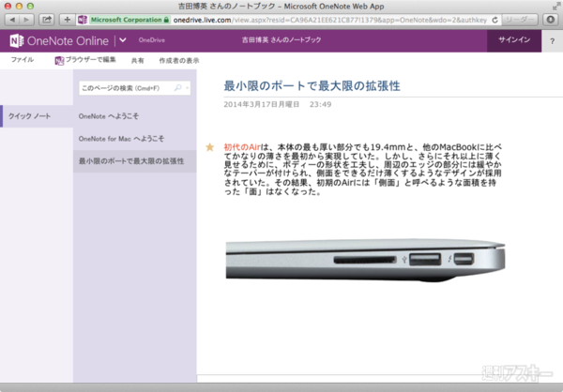The width and height of the screenshot is (563, 392).
Task: Open the Safari share button
Action: point(47,20)
